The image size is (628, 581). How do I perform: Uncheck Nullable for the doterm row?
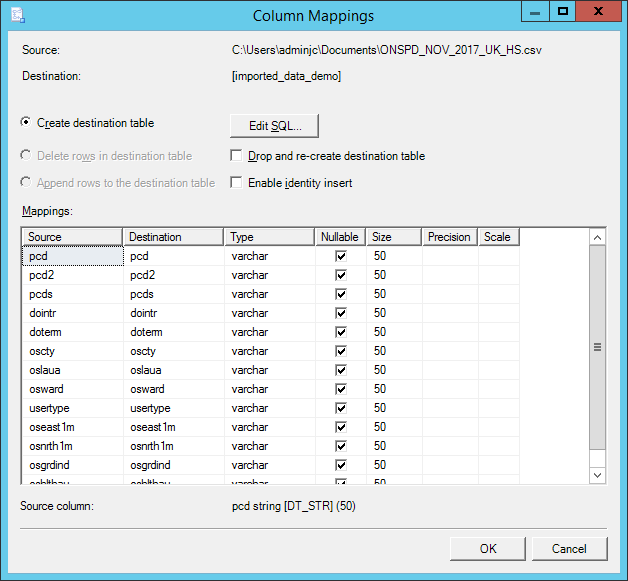pos(340,332)
